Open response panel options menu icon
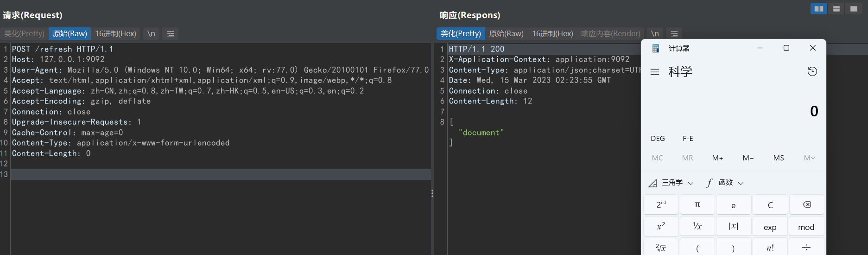 pyautogui.click(x=674, y=33)
